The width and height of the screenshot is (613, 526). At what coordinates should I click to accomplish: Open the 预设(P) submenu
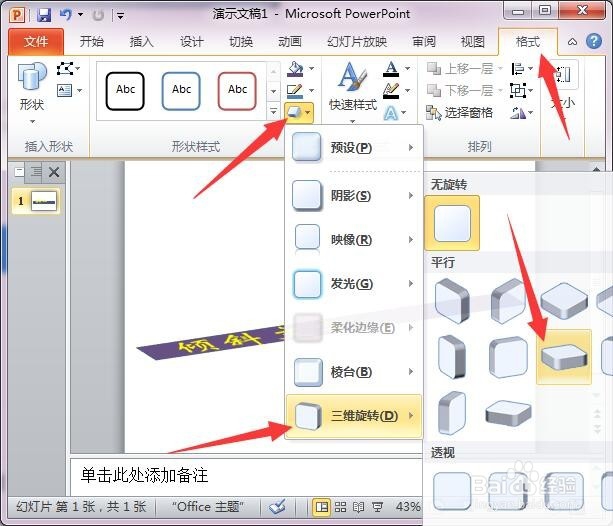click(x=354, y=148)
